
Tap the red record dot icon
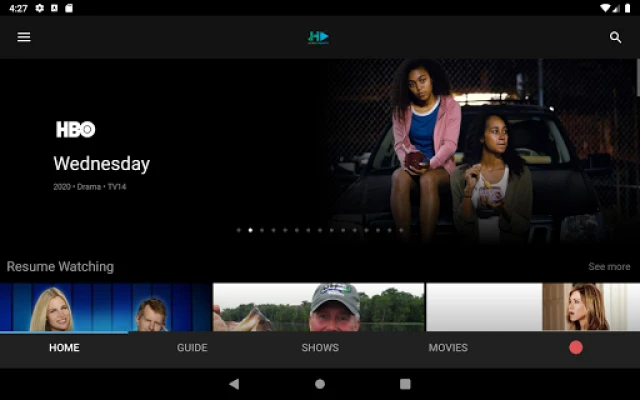pyautogui.click(x=576, y=347)
